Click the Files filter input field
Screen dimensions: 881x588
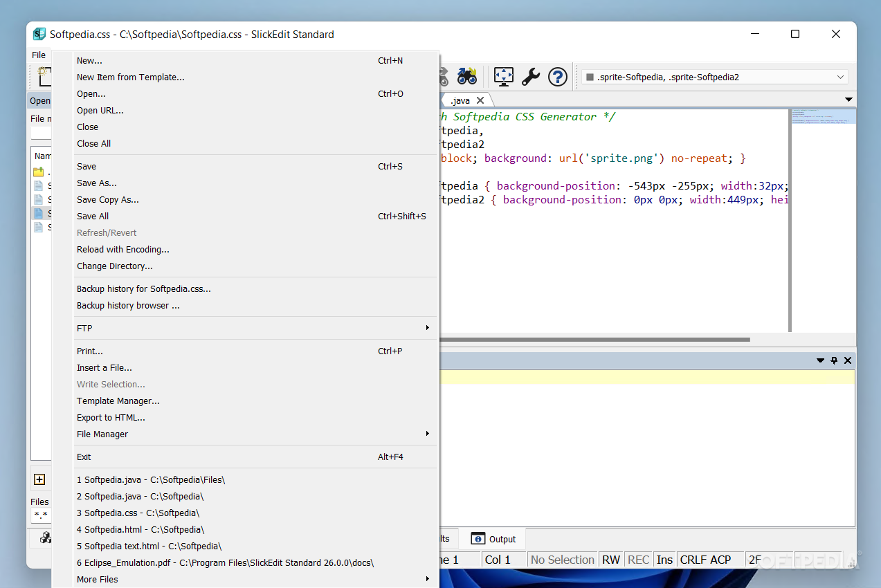point(41,515)
